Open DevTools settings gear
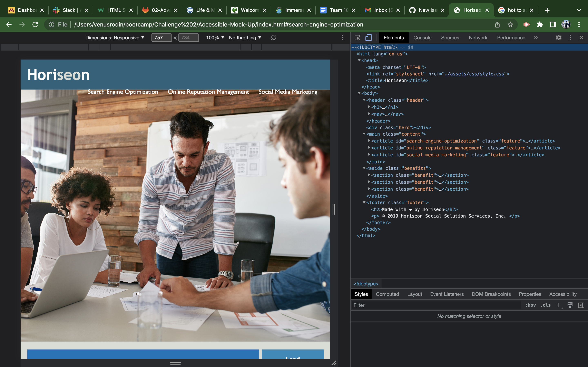The image size is (588, 367). point(559,38)
